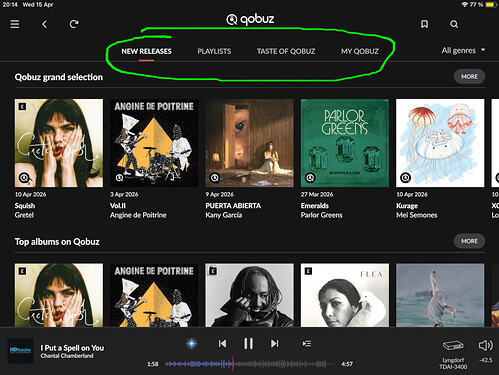Click the Gretel artist name

click(x=24, y=215)
